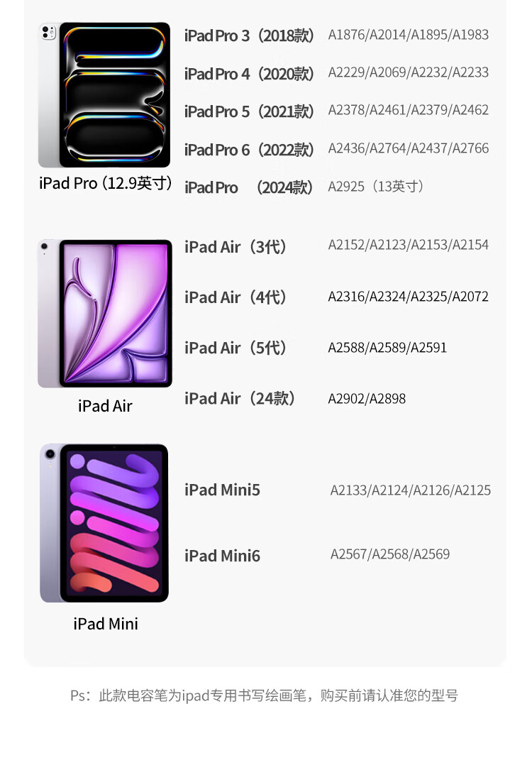Click the black iPad Pro product image

(104, 95)
